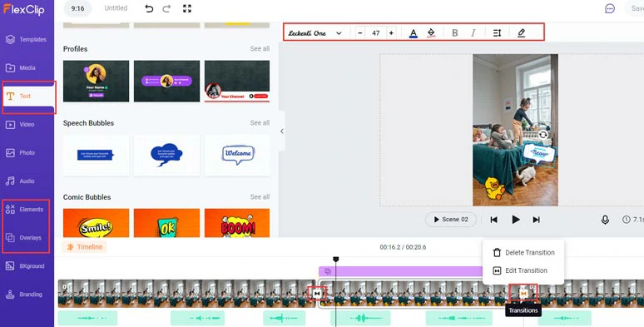
Task: Open the Templates sidebar panel
Action: (27, 39)
